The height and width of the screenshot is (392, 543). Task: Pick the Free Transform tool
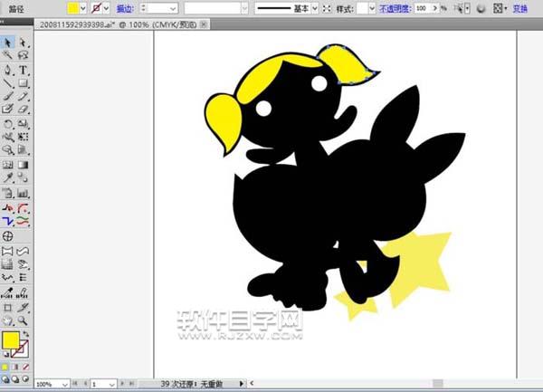click(23, 137)
